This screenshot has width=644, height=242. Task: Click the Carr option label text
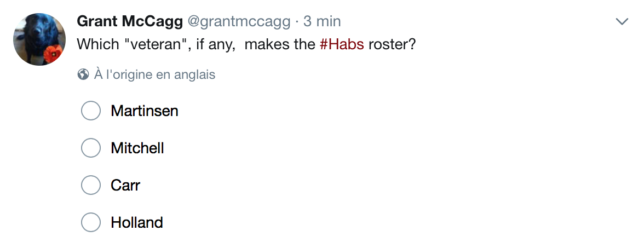coord(126,185)
